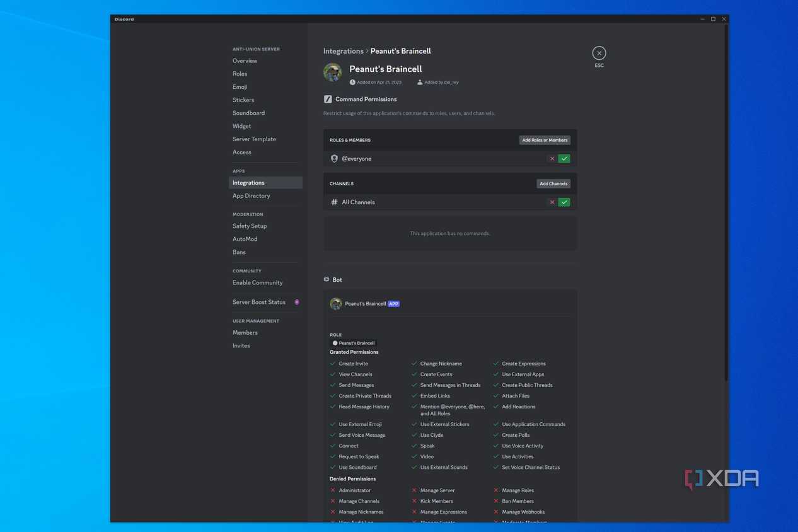
Task: Click the Change Nickname granted permission
Action: tap(441, 364)
